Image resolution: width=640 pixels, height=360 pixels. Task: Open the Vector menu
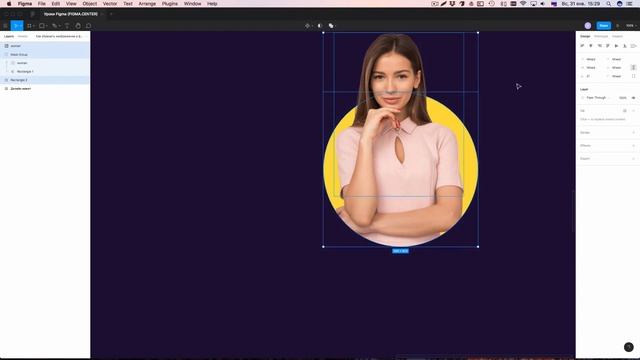110,4
